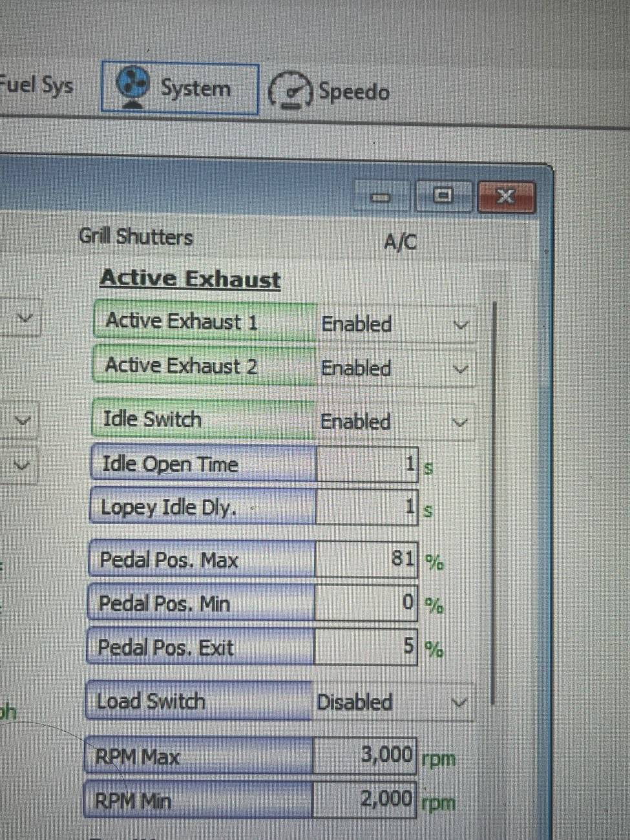
Task: Minimize the settings dialog window
Action: [x=381, y=197]
